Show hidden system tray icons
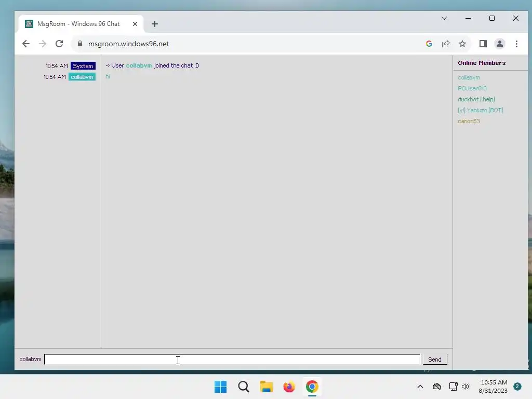Image resolution: width=532 pixels, height=399 pixels. [420, 387]
